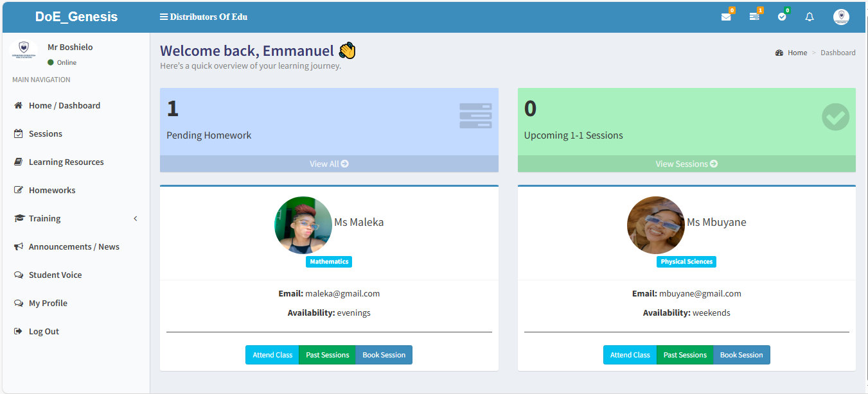Open the envelope messages icon in header
868x394 pixels.
pos(726,17)
